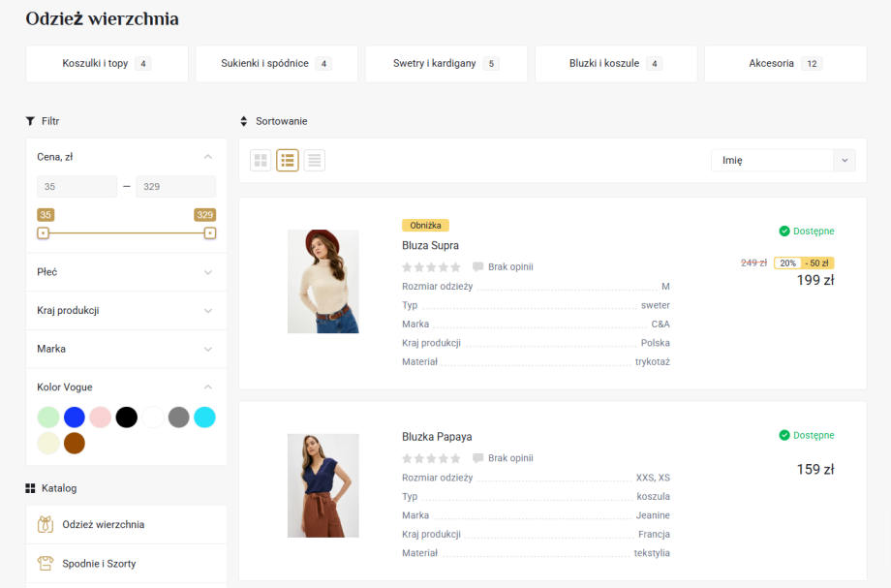Click the Spodnie i Szorty shorts icon
The height and width of the screenshot is (588, 891).
tap(45, 563)
